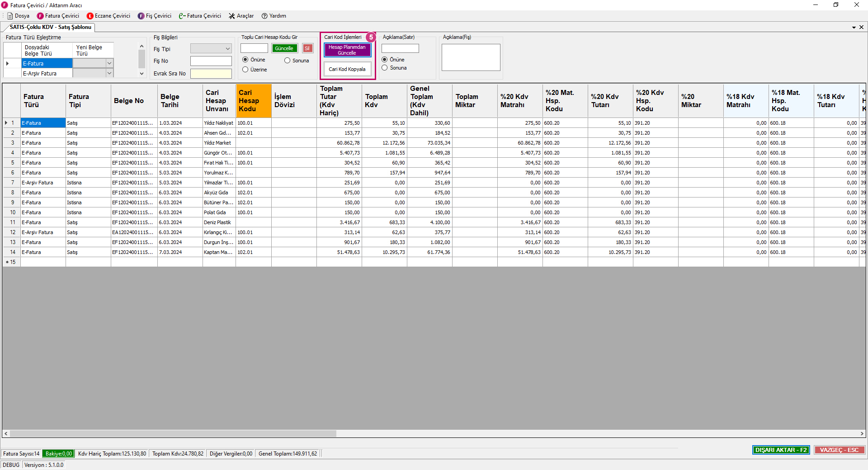Open the Dosya menu document icon
This screenshot has height=470, width=868.
pyautogui.click(x=10, y=16)
